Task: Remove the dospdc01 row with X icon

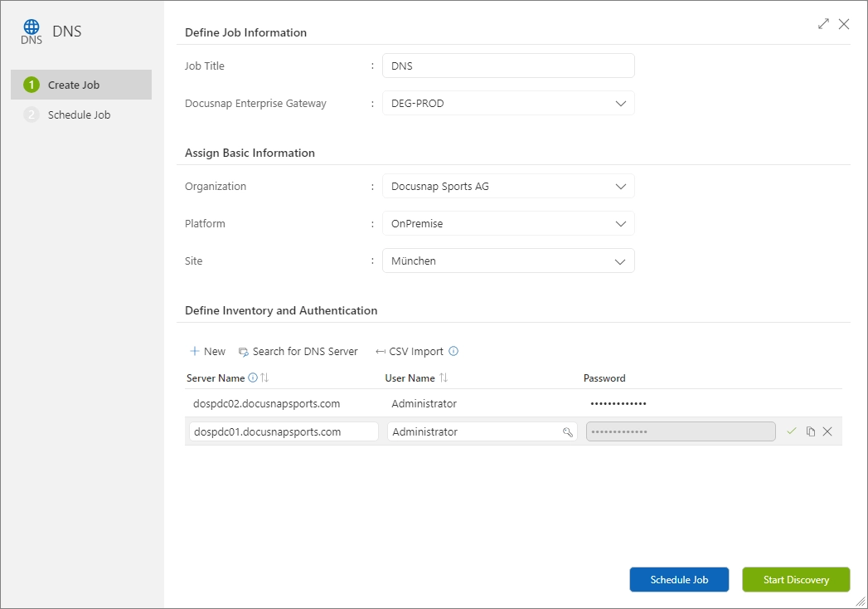Action: [827, 431]
